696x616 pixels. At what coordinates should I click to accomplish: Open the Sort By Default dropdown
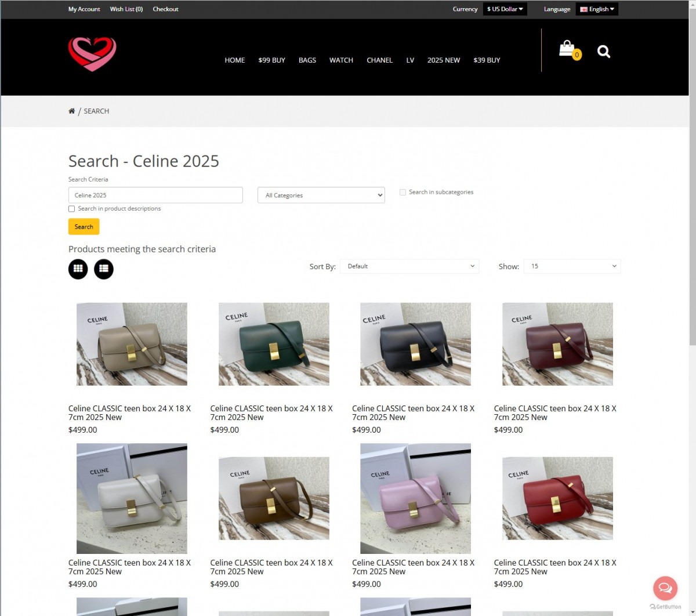(409, 266)
